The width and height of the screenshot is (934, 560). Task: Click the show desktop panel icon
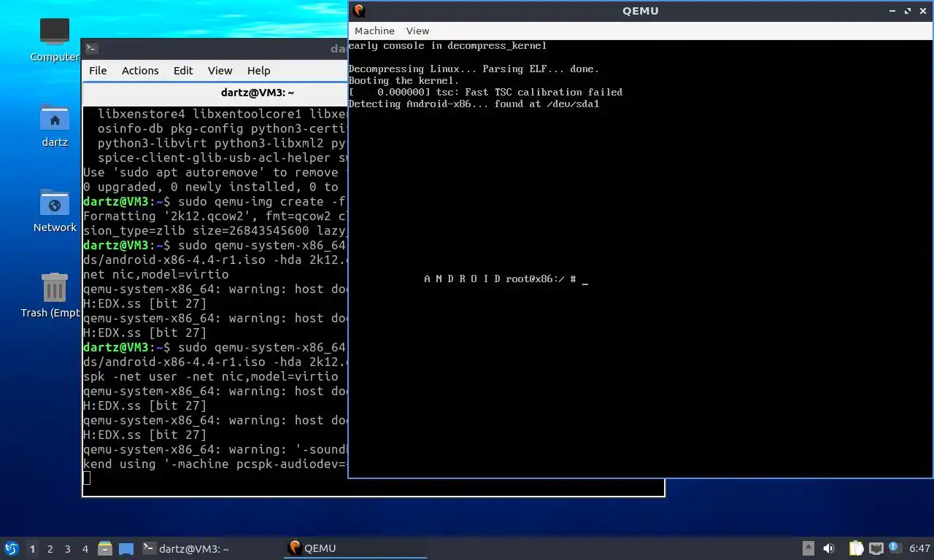(x=126, y=548)
